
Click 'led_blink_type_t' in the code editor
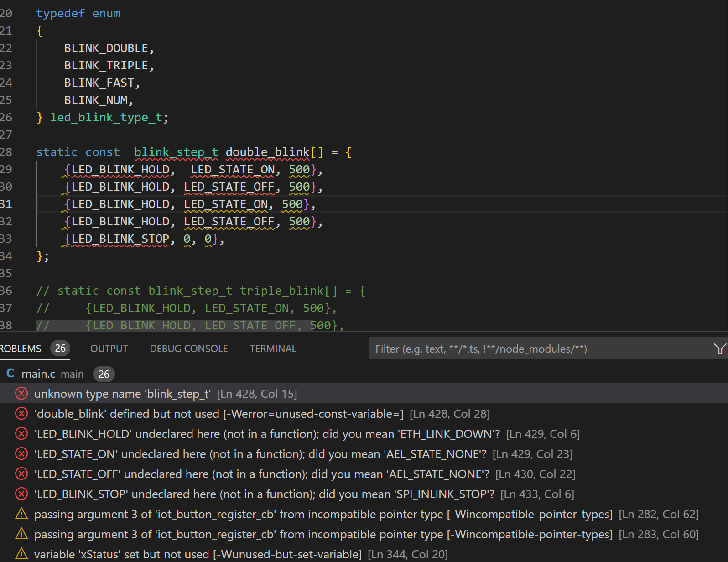click(106, 117)
